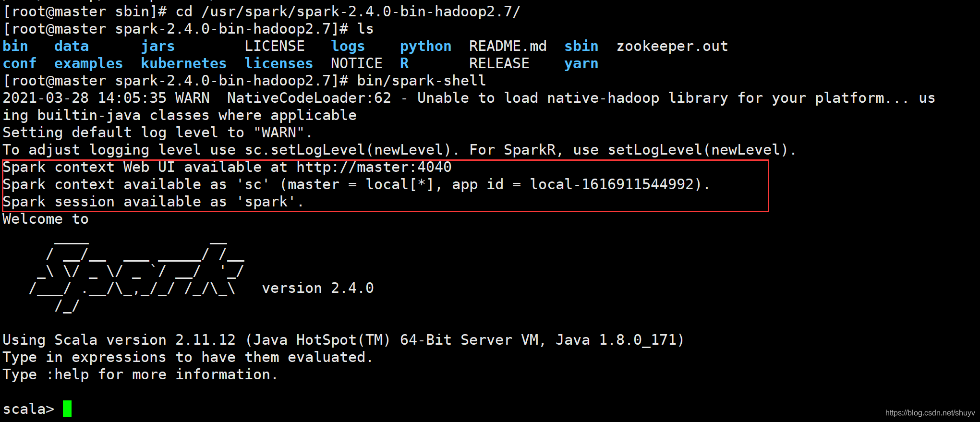Click the http://master:4040 Web UI URL
The height and width of the screenshot is (422, 980).
(x=374, y=167)
